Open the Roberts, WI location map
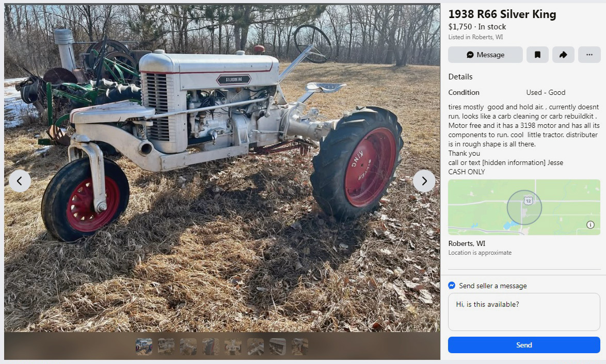606x364 pixels. click(x=524, y=207)
